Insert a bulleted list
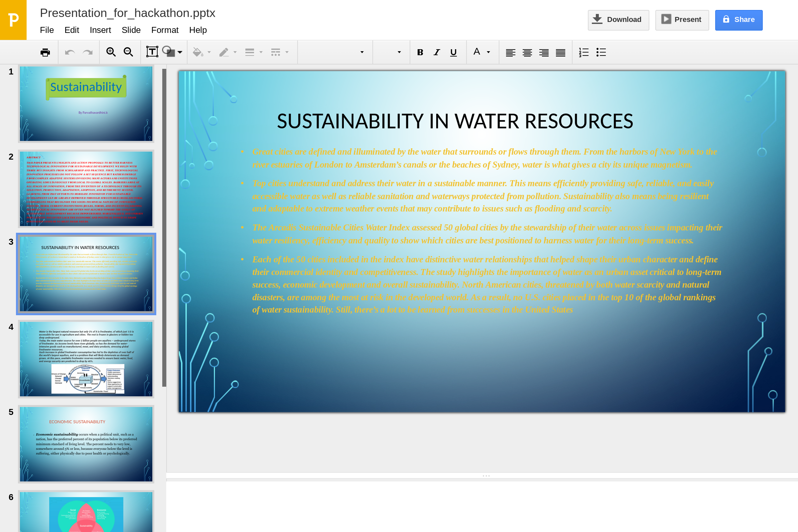This screenshot has height=532, width=798. pyautogui.click(x=601, y=52)
